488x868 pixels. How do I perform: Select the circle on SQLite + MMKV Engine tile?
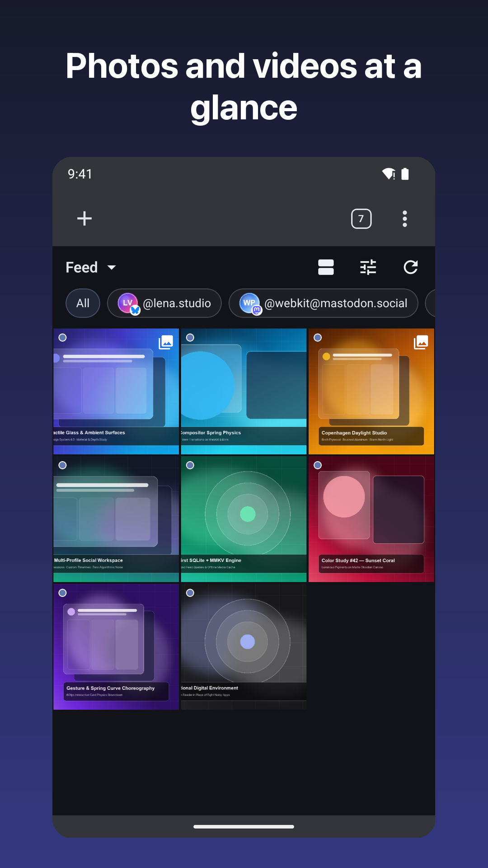(190, 465)
